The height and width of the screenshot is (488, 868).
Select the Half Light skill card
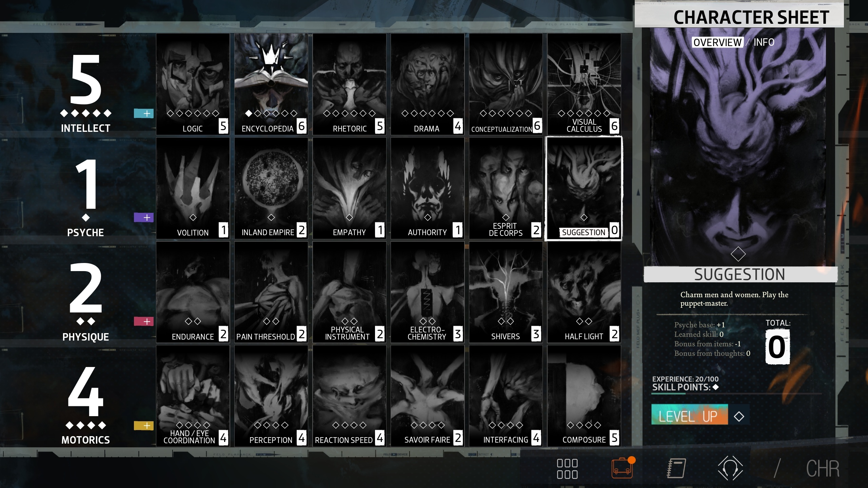(584, 292)
